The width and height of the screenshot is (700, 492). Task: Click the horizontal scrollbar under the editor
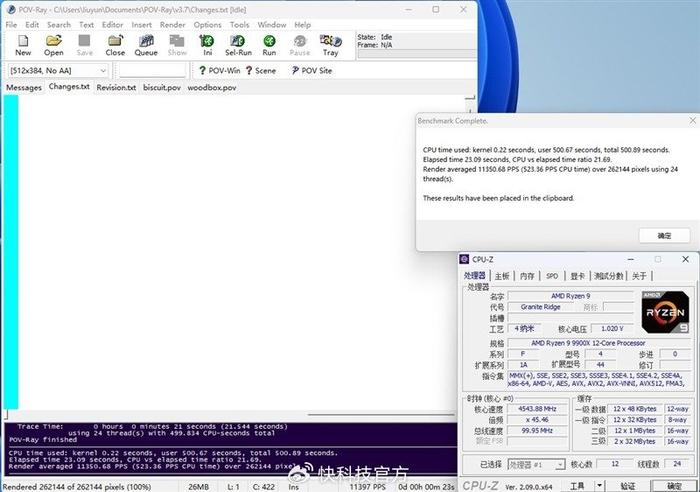[380, 414]
